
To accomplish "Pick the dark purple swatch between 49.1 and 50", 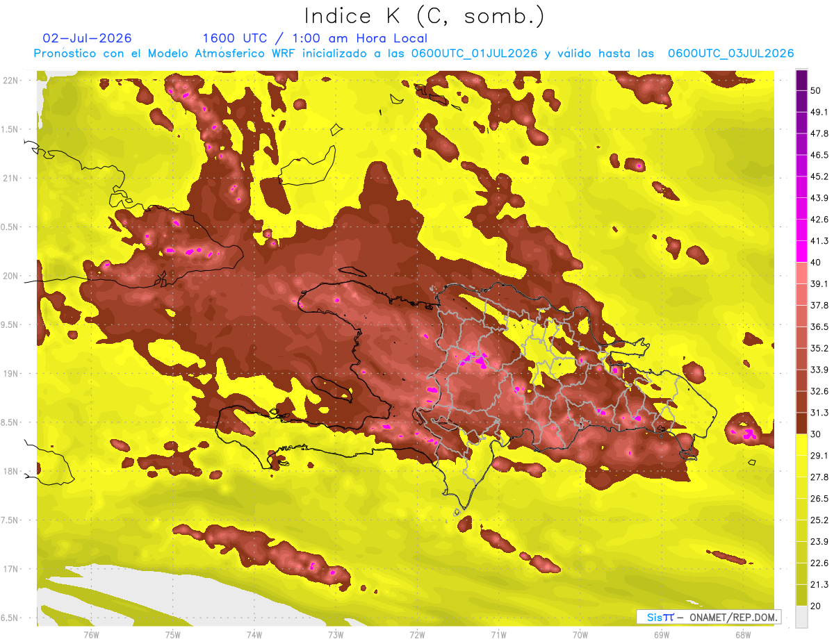I will point(802,101).
